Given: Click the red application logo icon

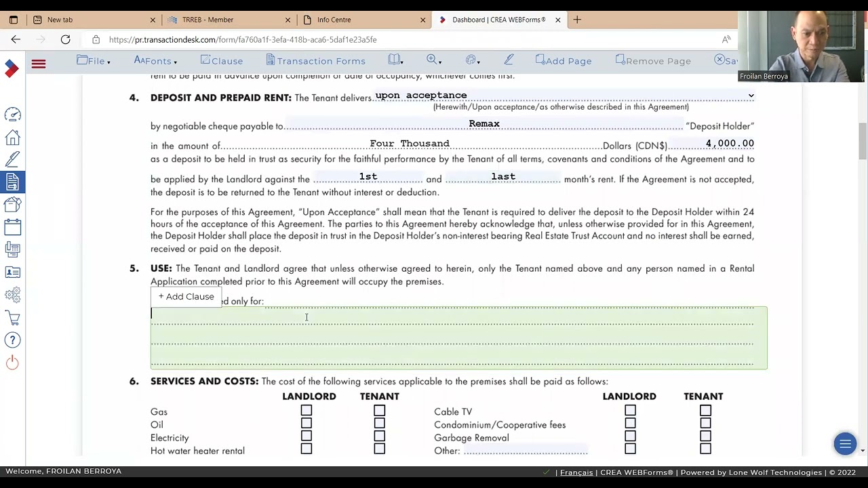Looking at the screenshot, I should [x=12, y=68].
